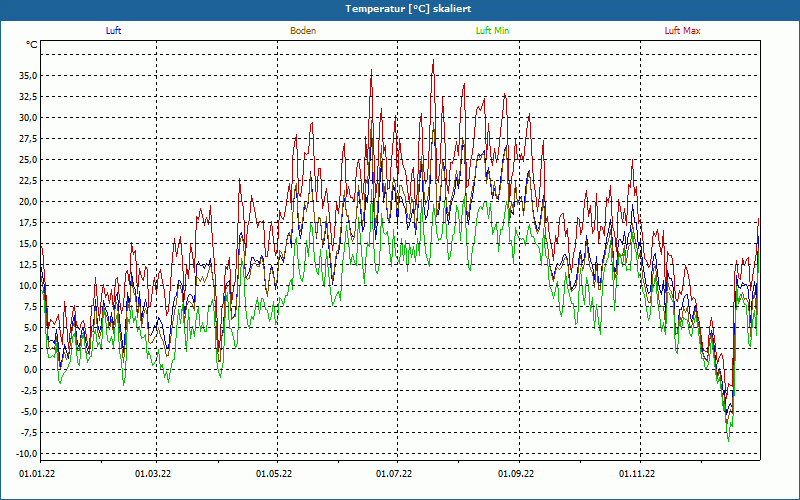Click the 20,0 y-axis value

click(27, 202)
